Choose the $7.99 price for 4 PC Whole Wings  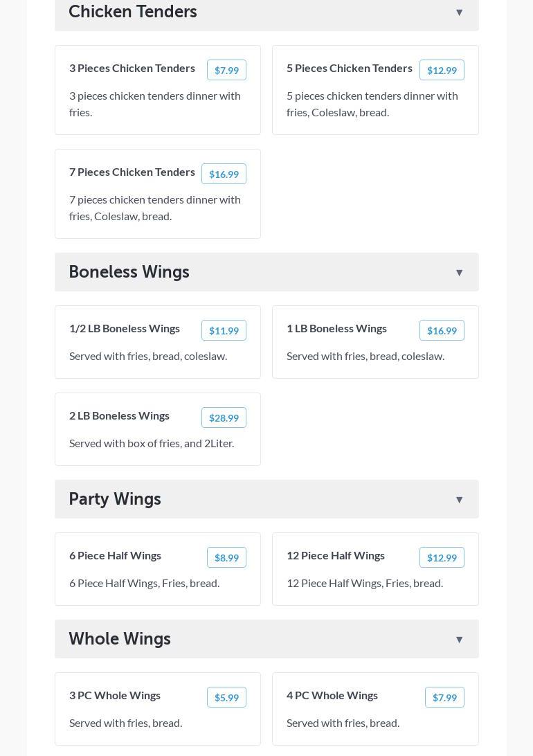pos(444,697)
